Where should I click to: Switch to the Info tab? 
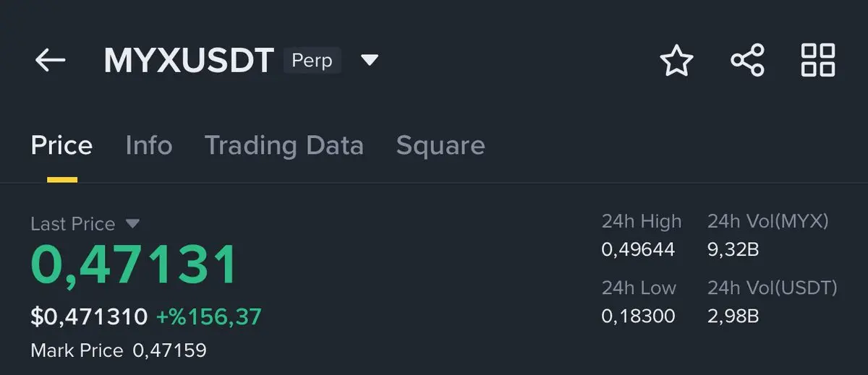[148, 146]
